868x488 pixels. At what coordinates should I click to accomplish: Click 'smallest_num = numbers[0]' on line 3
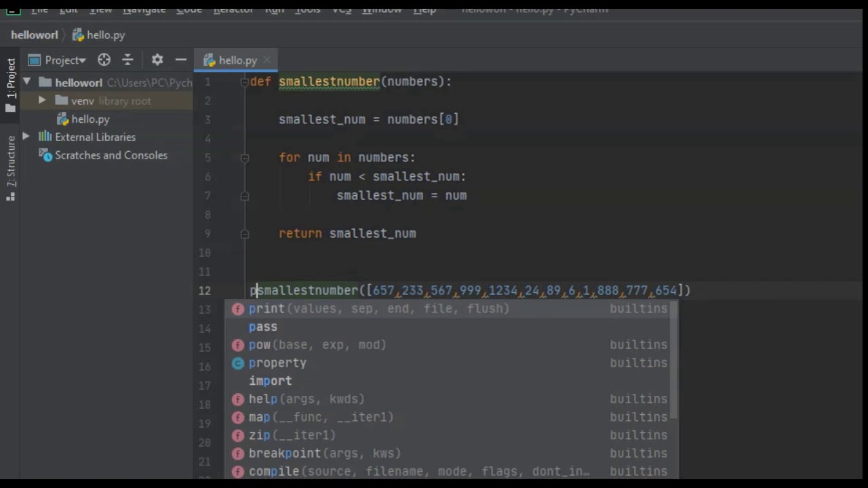point(369,119)
